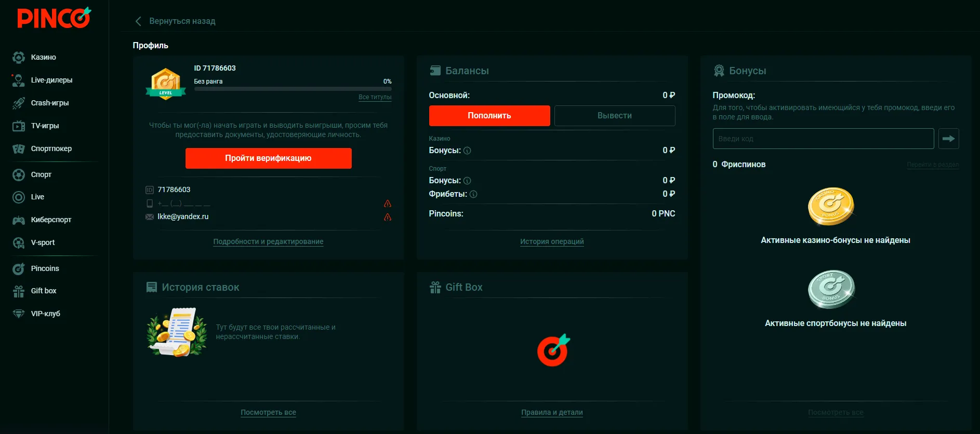Click the PINCO logo
Screen dimensions: 980x434
click(x=54, y=18)
